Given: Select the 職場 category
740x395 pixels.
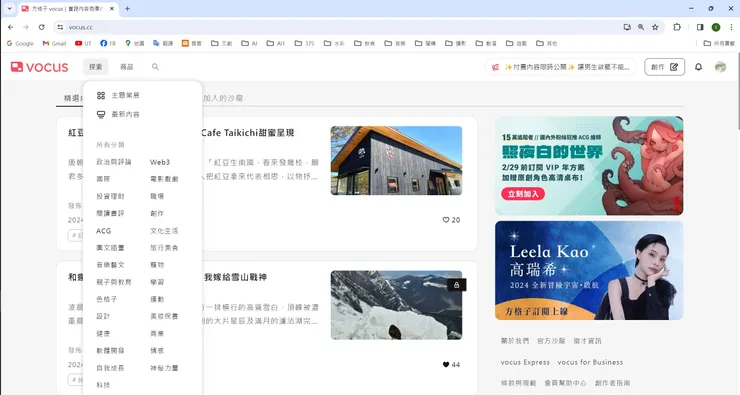Looking at the screenshot, I should pyautogui.click(x=157, y=196).
